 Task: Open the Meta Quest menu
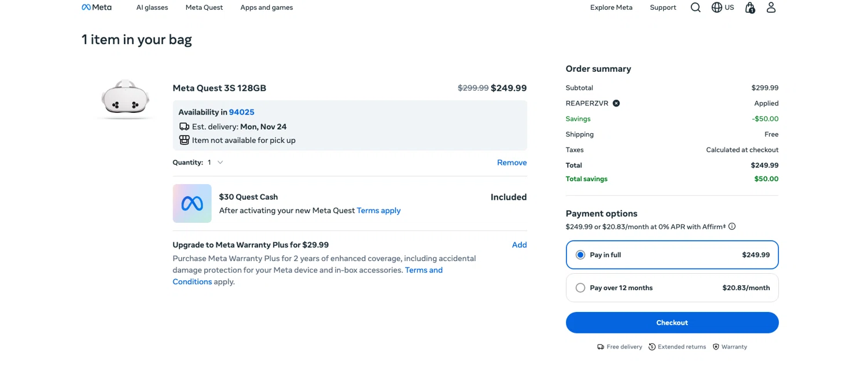(x=204, y=8)
